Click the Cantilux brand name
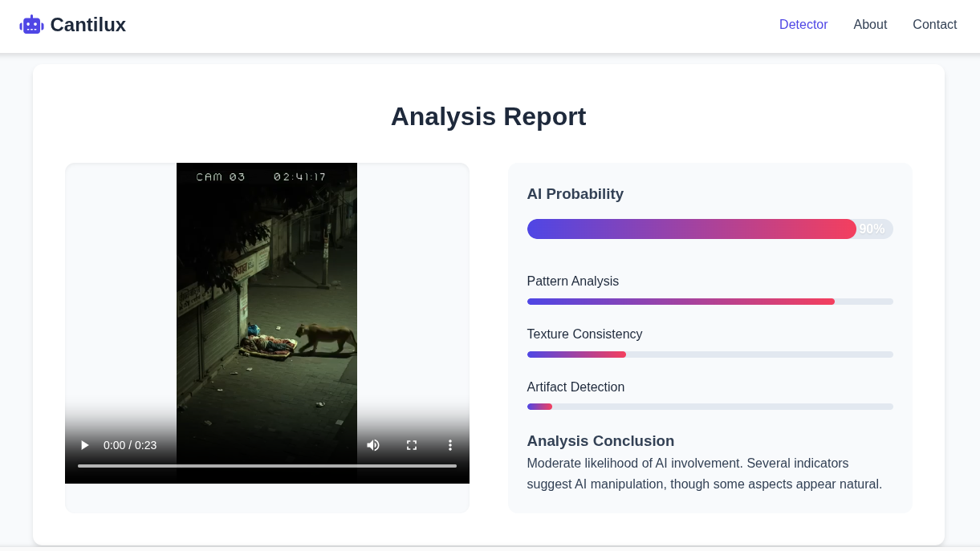The height and width of the screenshot is (551, 980). (x=87, y=25)
